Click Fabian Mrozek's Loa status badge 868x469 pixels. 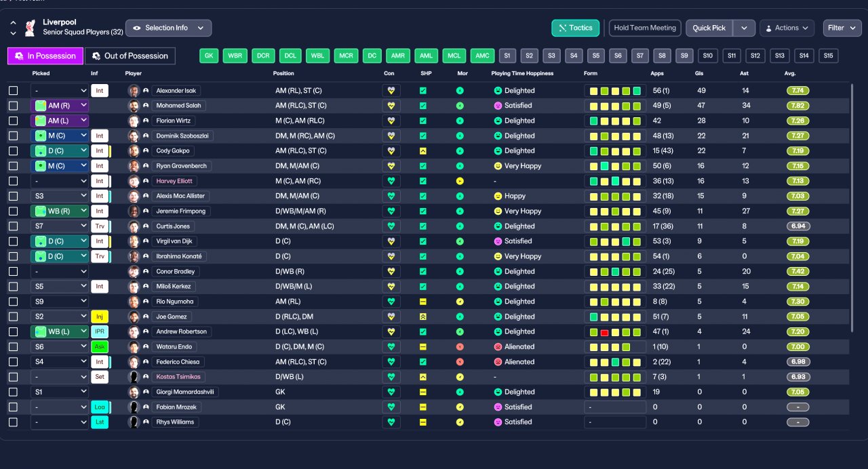click(x=100, y=407)
